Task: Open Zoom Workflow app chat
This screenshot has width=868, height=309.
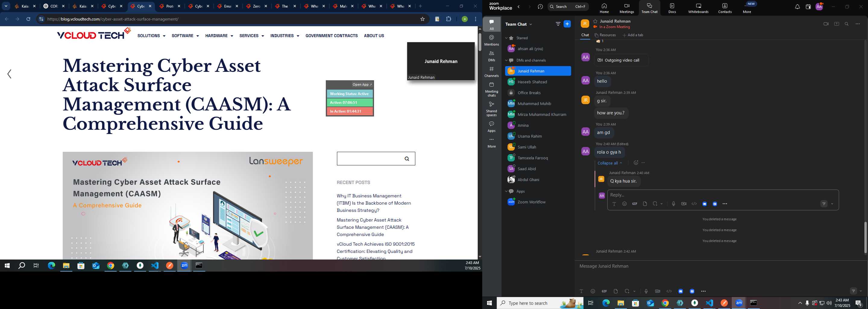Action: [x=538, y=202]
